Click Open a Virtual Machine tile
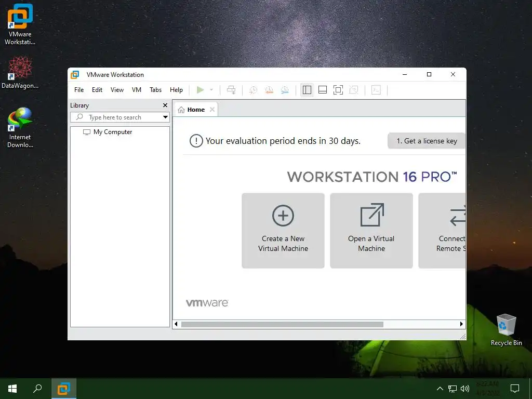This screenshot has height=399, width=532. [x=371, y=231]
